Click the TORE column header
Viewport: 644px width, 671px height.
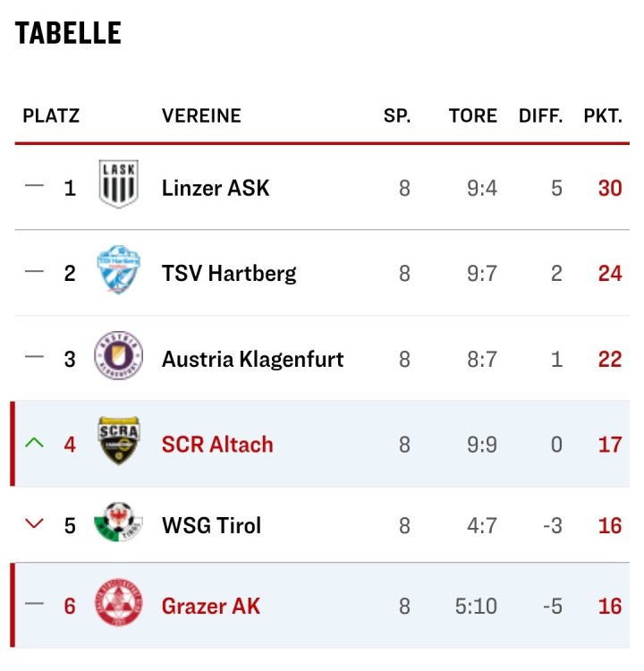[x=472, y=116]
